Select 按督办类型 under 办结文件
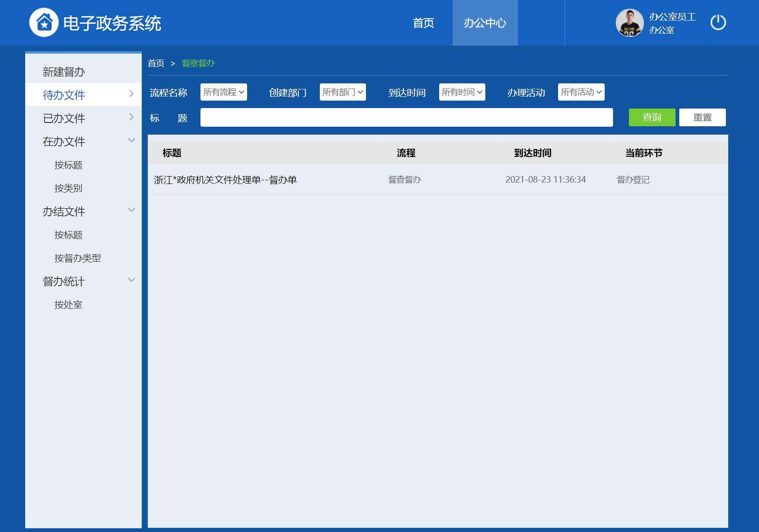759x532 pixels. point(77,258)
